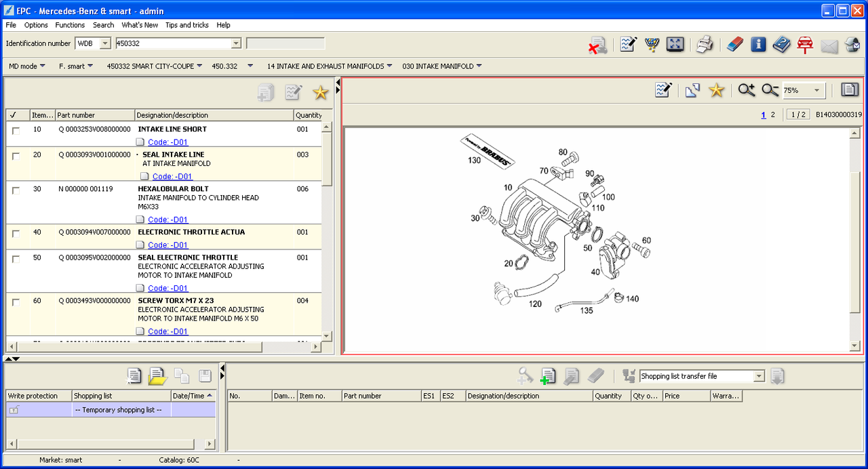Go to picture page 2
The image size is (868, 469).
click(x=772, y=115)
